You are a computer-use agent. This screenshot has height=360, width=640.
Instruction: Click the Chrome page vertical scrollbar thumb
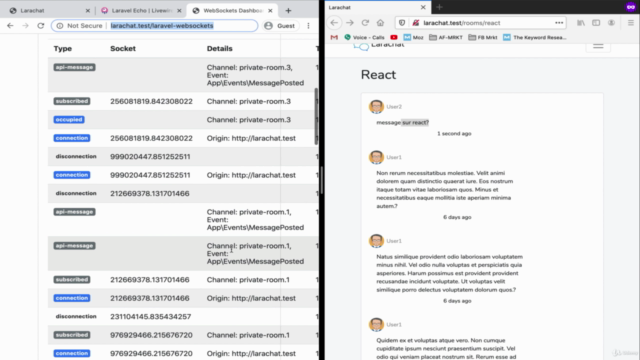point(316,116)
